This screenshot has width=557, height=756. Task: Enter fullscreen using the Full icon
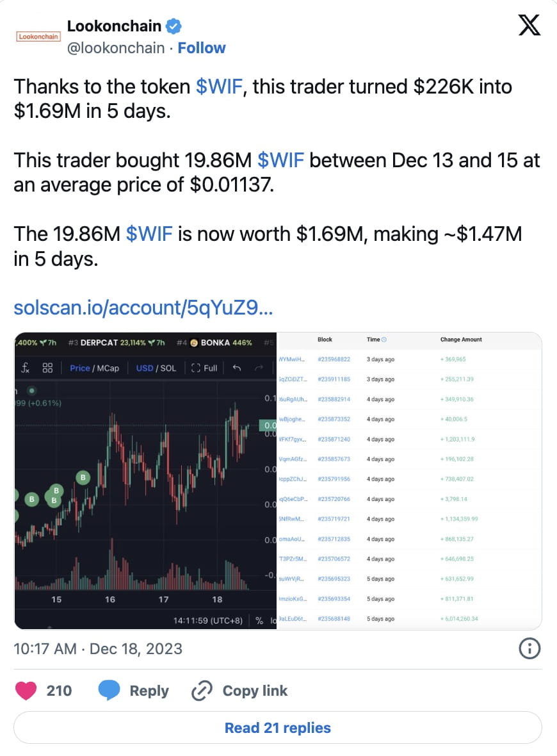click(x=204, y=368)
